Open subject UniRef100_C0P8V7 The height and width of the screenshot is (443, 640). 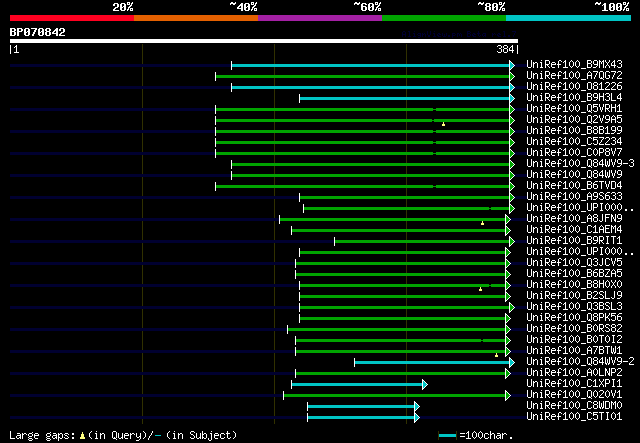click(x=574, y=152)
